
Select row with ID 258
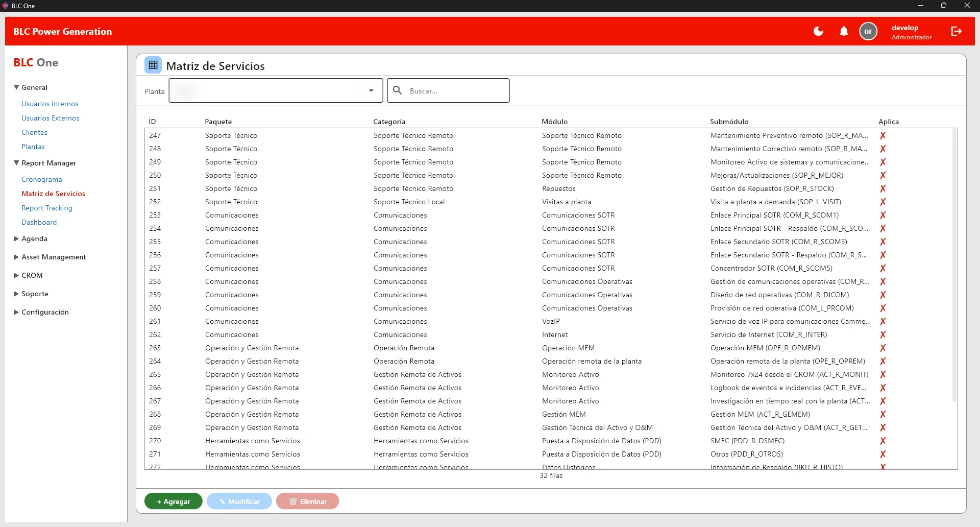click(551, 281)
